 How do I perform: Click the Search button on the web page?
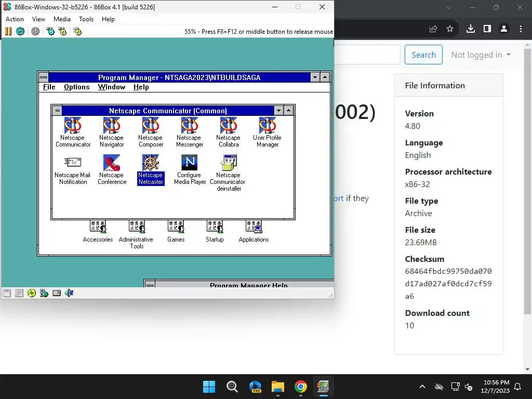(x=423, y=55)
